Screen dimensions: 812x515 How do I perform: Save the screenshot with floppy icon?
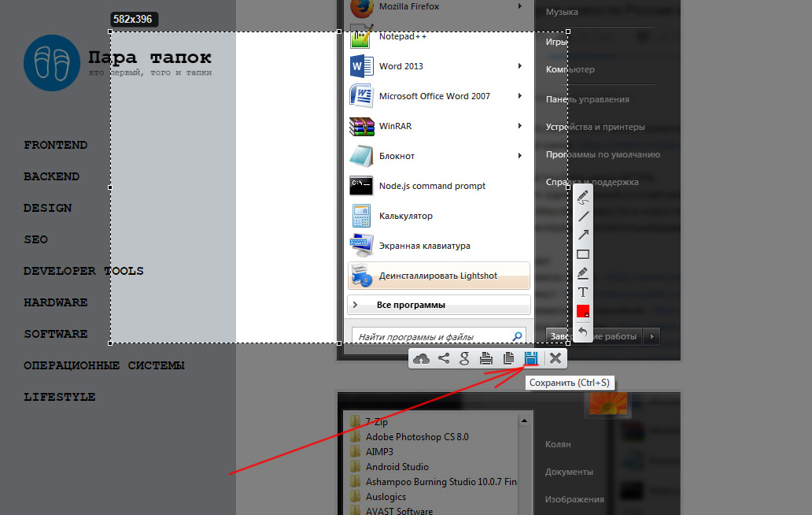click(x=531, y=358)
